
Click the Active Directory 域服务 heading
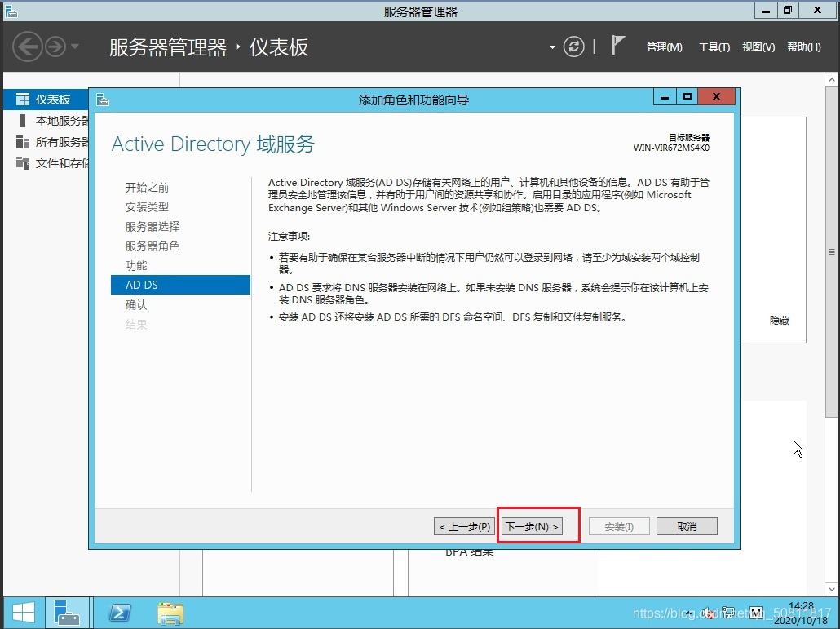click(x=213, y=144)
